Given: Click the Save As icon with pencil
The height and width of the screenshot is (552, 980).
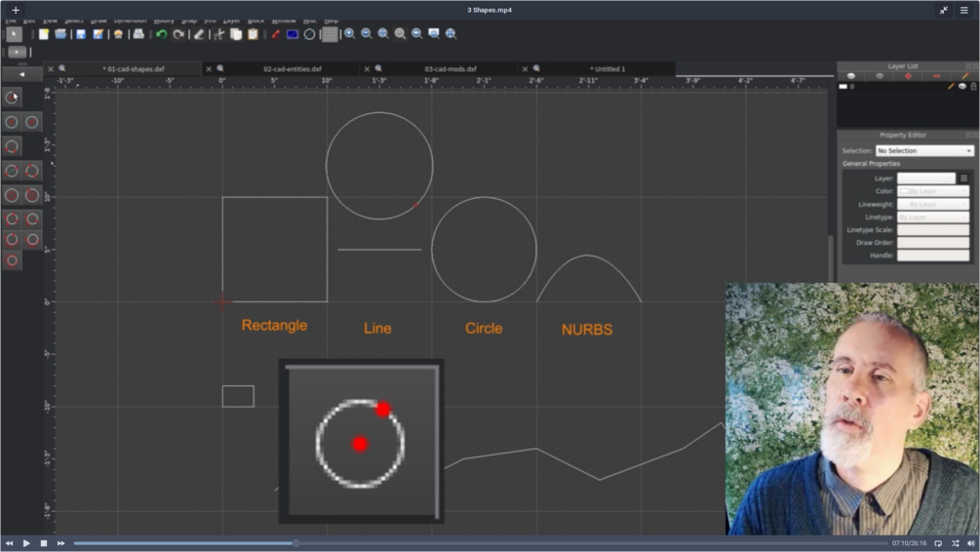Looking at the screenshot, I should coord(98,34).
